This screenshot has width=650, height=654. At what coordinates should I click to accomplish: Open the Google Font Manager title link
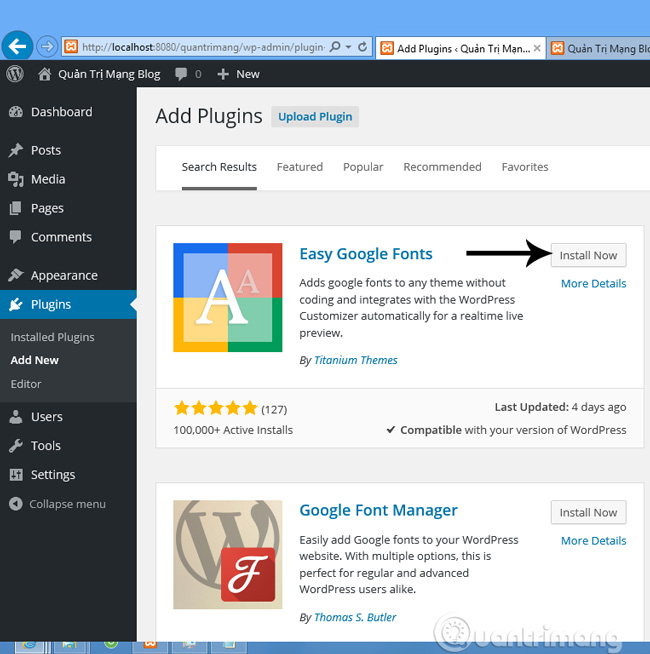pyautogui.click(x=378, y=511)
